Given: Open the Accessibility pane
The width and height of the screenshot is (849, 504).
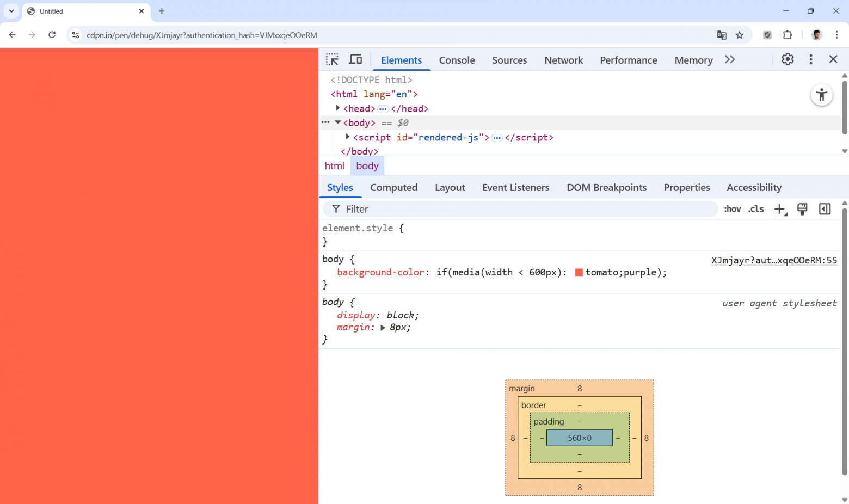Looking at the screenshot, I should tap(754, 188).
